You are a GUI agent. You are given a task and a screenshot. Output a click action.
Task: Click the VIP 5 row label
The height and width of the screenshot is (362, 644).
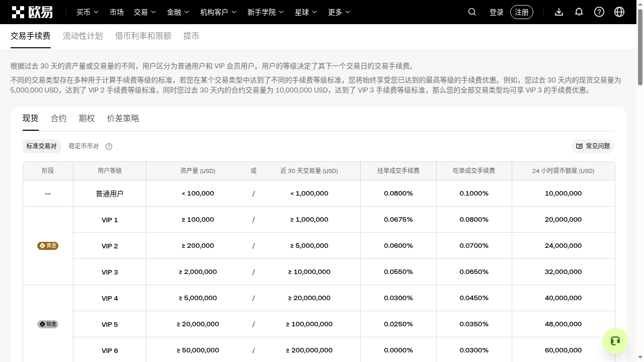(x=110, y=324)
